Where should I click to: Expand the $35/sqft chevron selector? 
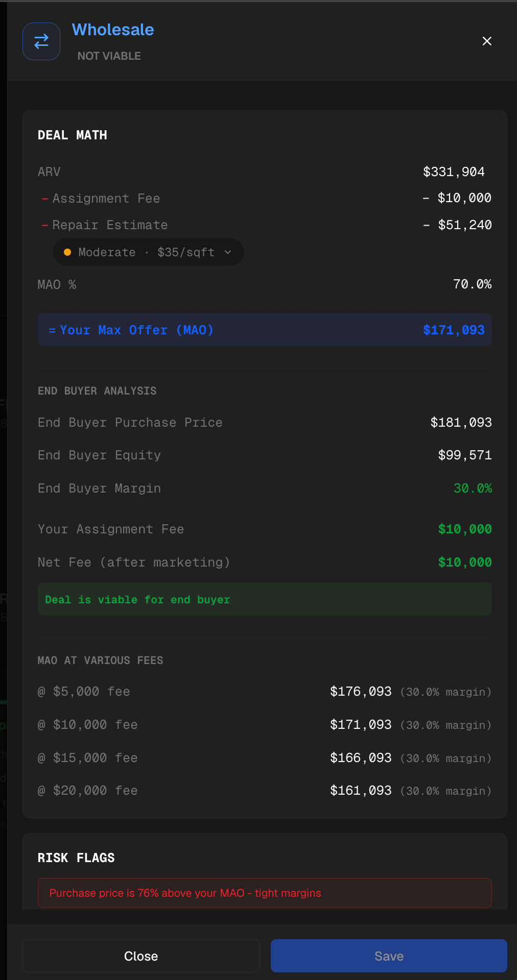pos(228,252)
